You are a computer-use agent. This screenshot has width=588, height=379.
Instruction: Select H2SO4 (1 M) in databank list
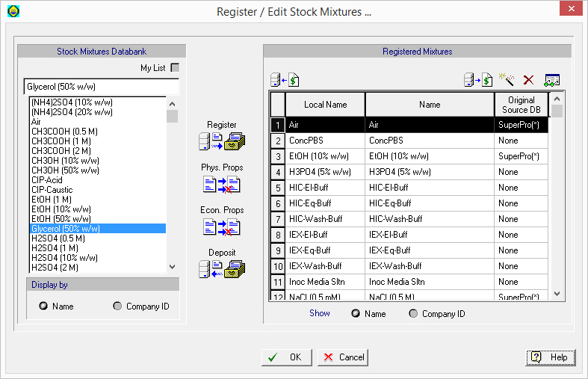point(97,248)
